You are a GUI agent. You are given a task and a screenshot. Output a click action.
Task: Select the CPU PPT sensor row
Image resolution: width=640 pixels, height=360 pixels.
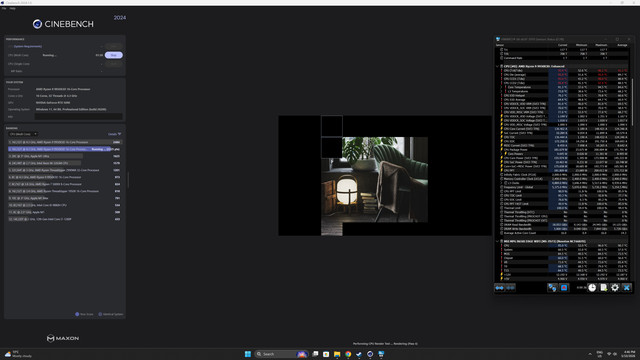tap(564, 170)
